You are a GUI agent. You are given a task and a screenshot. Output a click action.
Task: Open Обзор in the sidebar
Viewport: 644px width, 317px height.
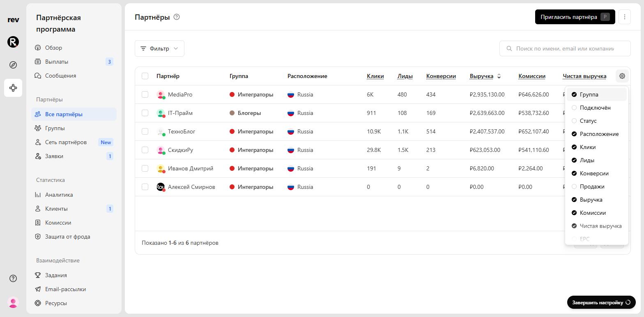tap(74, 48)
